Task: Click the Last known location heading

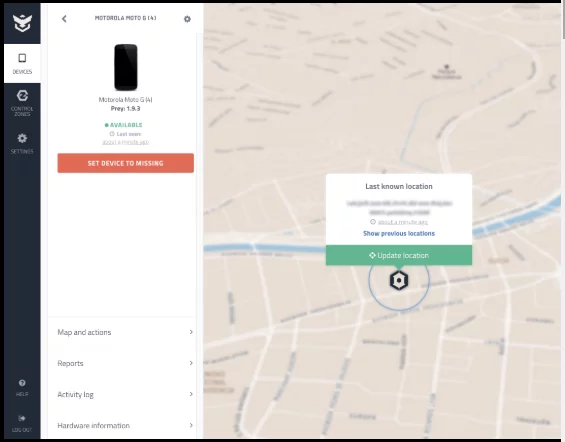Action: click(x=399, y=186)
